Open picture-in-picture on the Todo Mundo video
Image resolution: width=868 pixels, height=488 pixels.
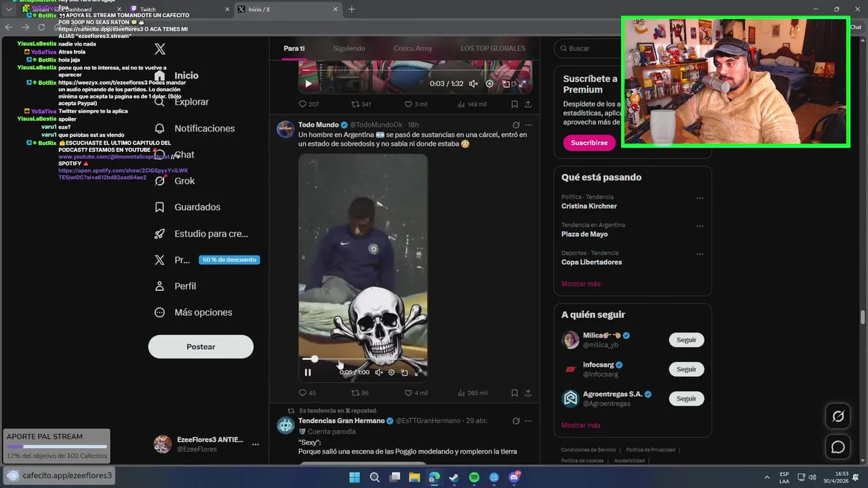[405, 372]
